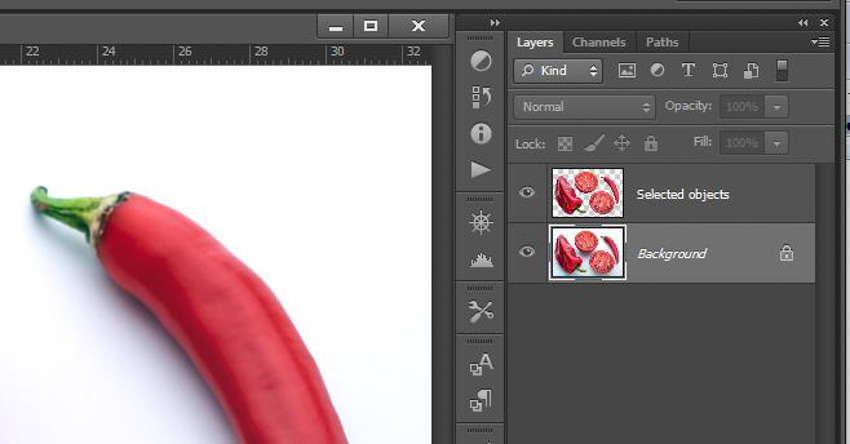Filter layers by adjustment layers icon

point(657,70)
